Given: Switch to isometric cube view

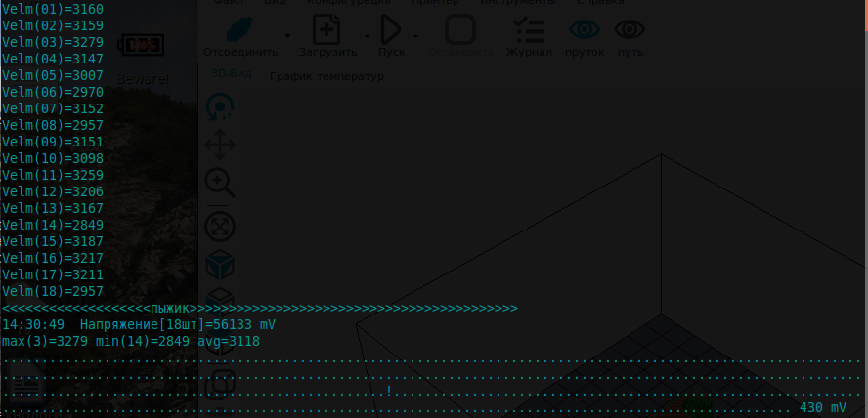Looking at the screenshot, I should [x=220, y=265].
